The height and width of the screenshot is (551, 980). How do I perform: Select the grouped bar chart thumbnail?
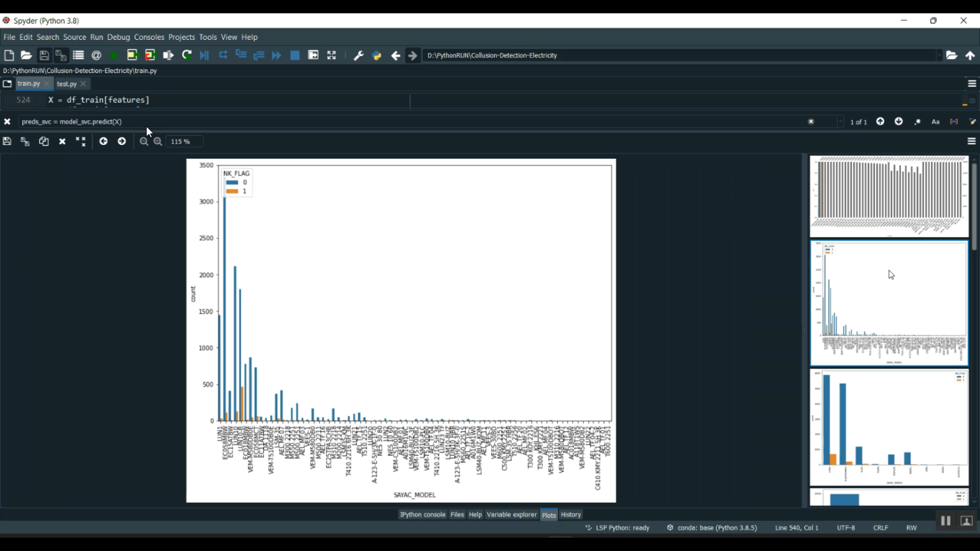[x=889, y=428]
